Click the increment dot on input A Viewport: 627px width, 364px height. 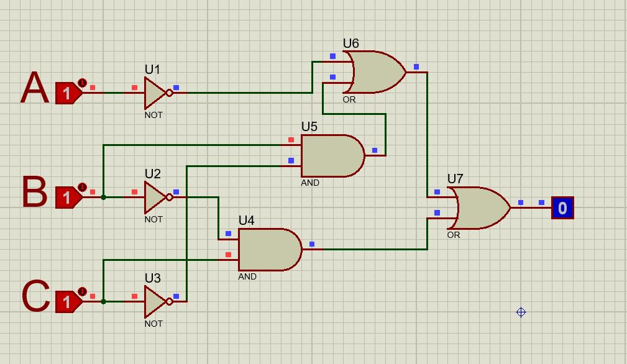point(83,83)
